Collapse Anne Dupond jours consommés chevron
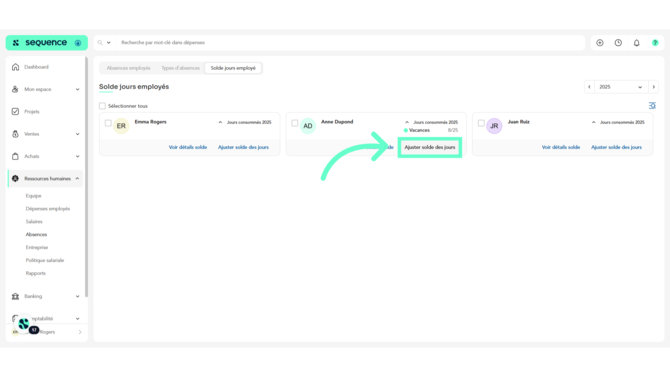The height and width of the screenshot is (377, 670). (407, 122)
